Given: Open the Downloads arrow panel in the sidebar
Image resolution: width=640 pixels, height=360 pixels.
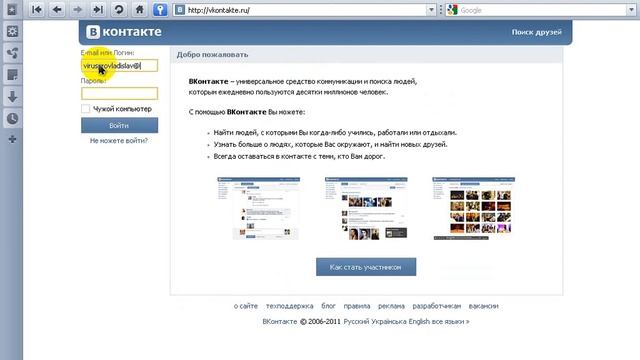Looking at the screenshot, I should pos(12,97).
